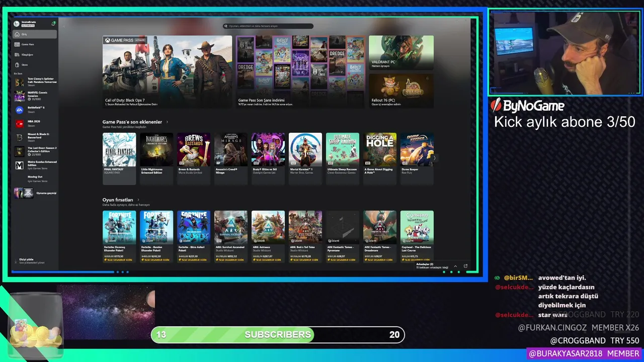Open Dome Keeper game card
Viewport: 644px width, 362px height.
417,158
